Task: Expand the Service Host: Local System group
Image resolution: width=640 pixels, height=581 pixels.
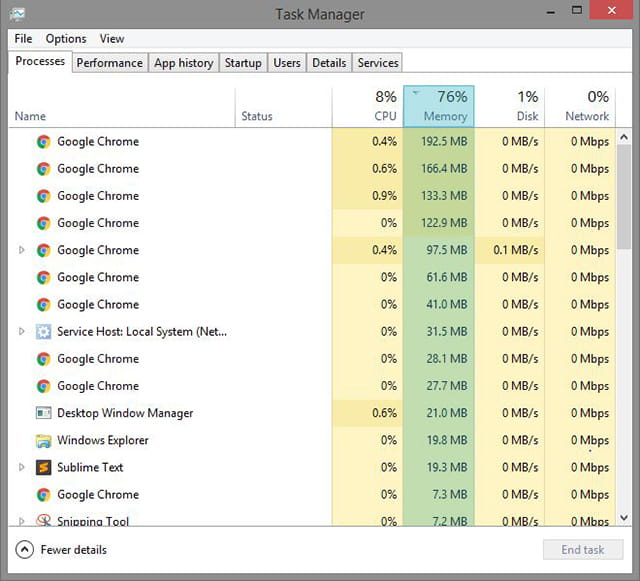Action: click(x=22, y=331)
